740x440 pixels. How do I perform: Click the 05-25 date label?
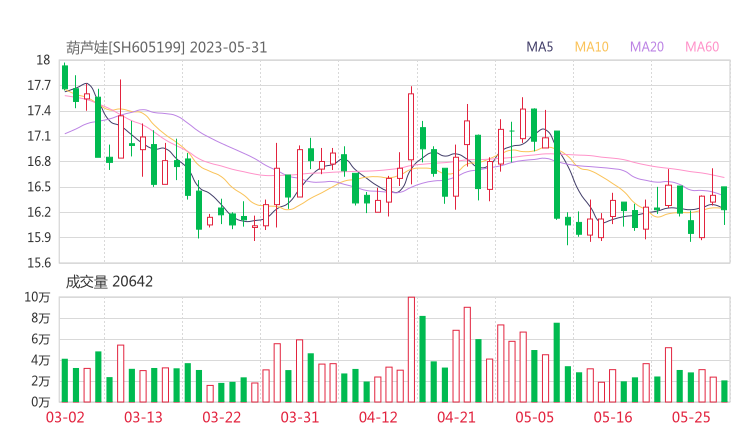point(691,417)
